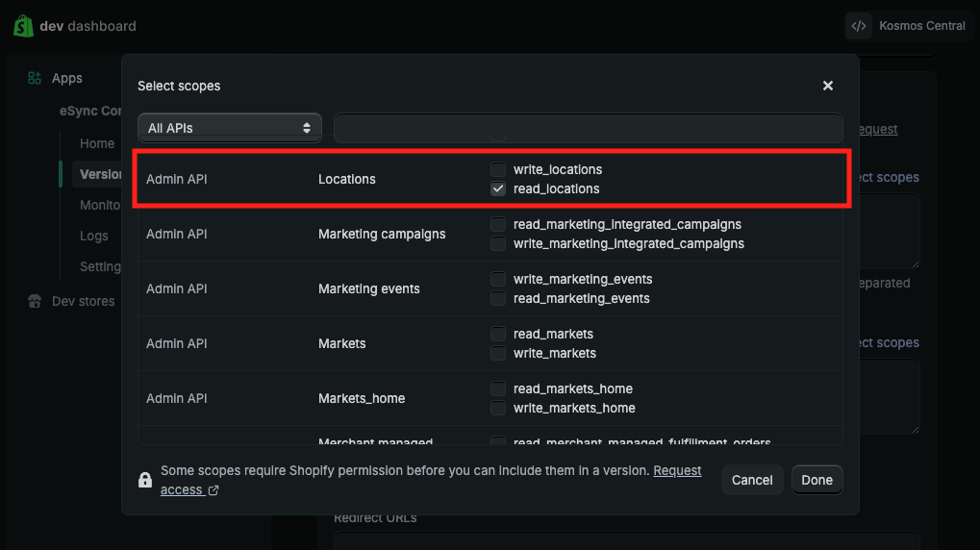Tick the read_markets scope checkbox
The image size is (980, 550).
(x=498, y=334)
